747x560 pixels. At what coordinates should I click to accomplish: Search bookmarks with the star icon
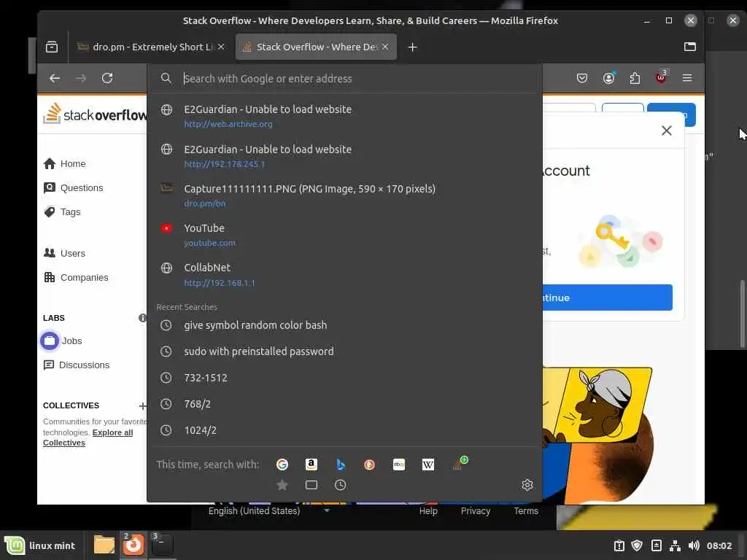[282, 485]
